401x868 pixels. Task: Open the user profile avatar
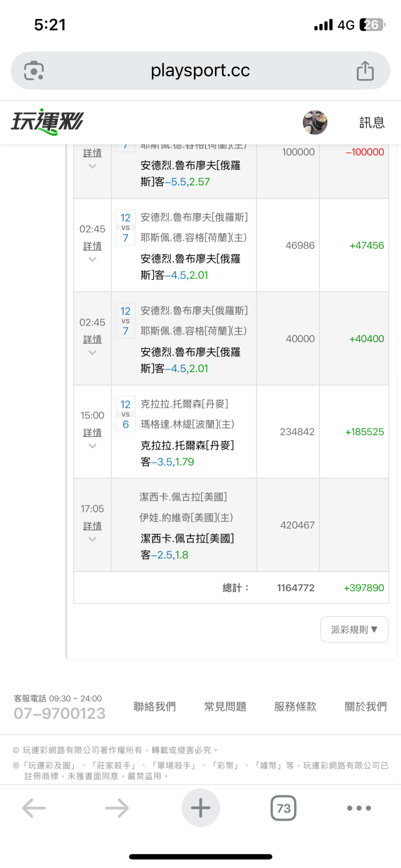click(315, 122)
